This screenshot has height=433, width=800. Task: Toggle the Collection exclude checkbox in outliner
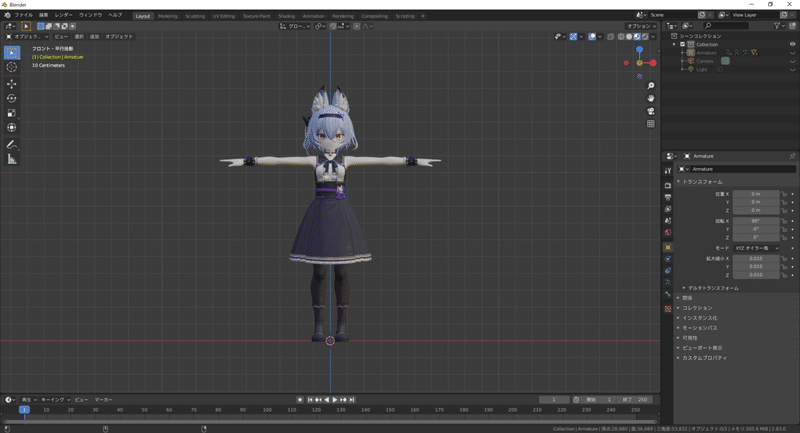click(683, 44)
